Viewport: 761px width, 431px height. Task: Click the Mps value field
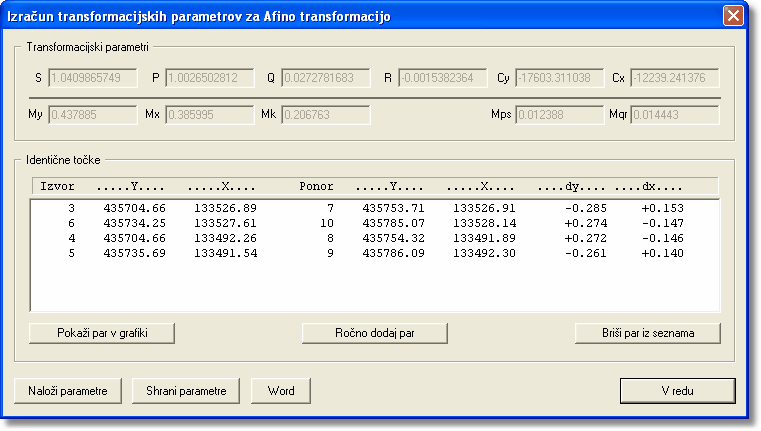[559, 114]
